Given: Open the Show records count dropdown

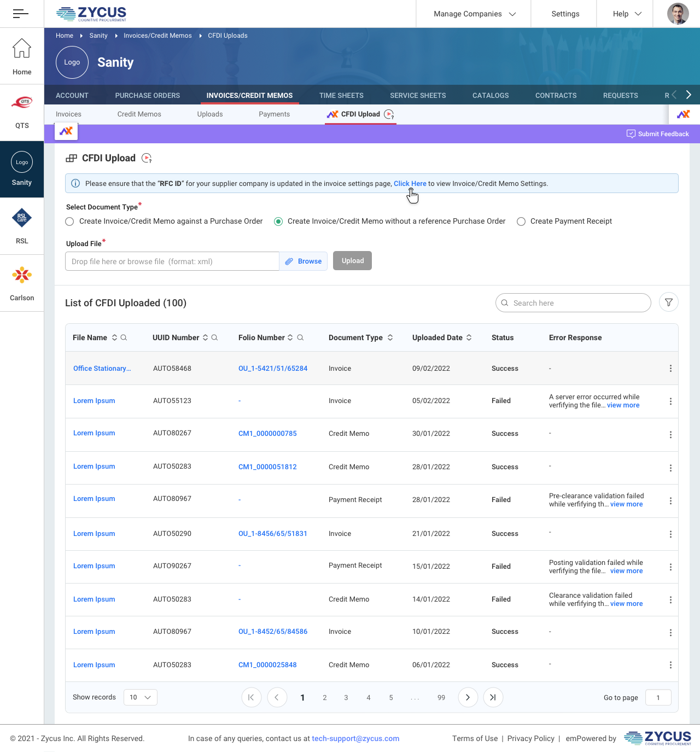Looking at the screenshot, I should coord(141,697).
